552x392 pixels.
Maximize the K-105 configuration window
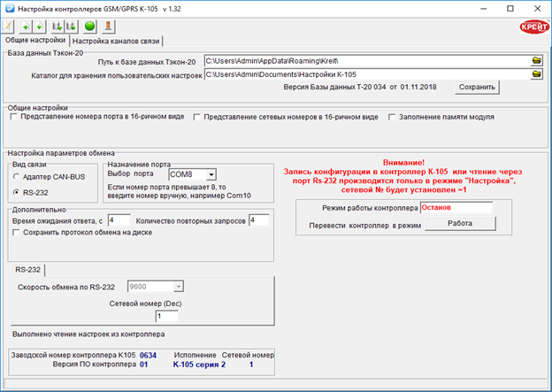point(510,9)
